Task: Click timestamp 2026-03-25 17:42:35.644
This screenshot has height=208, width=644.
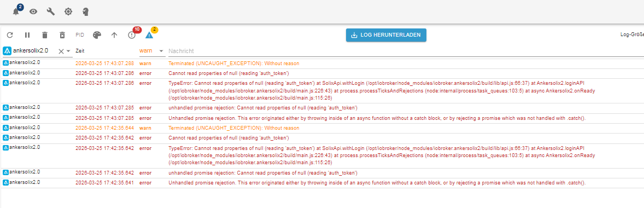Action: (105, 128)
